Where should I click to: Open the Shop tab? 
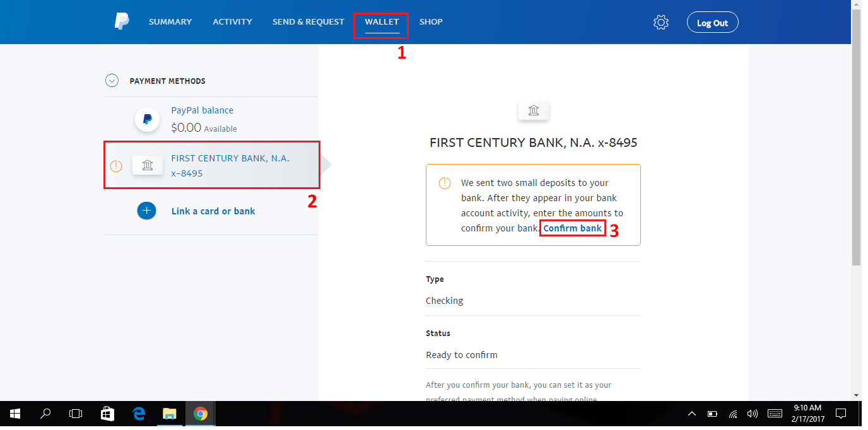(x=431, y=21)
